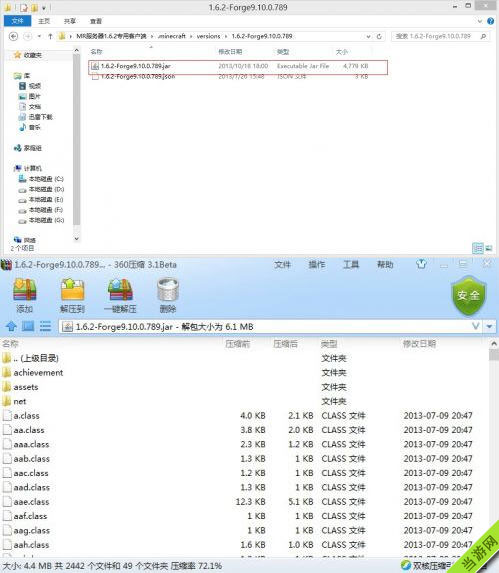Click Explorer back arrow button
This screenshot has height=573, width=499.
(x=14, y=36)
